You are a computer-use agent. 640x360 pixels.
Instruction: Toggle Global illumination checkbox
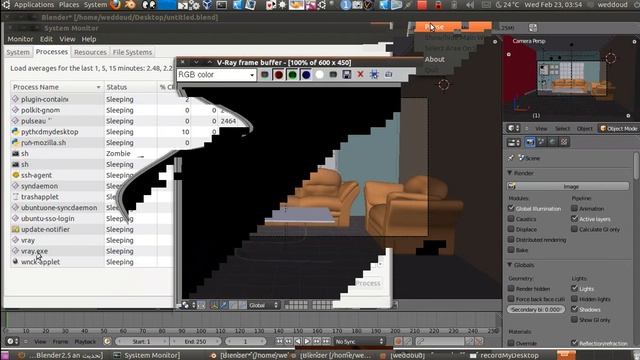511,208
